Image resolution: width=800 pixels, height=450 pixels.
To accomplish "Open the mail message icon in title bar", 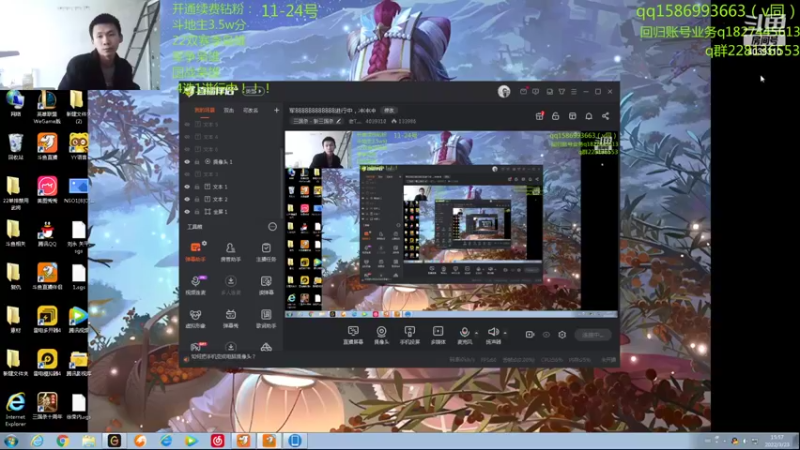I will 523,91.
